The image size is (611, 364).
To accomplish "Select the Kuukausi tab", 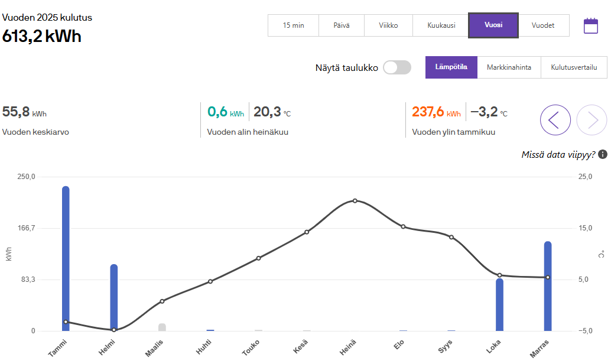I will click(441, 25).
